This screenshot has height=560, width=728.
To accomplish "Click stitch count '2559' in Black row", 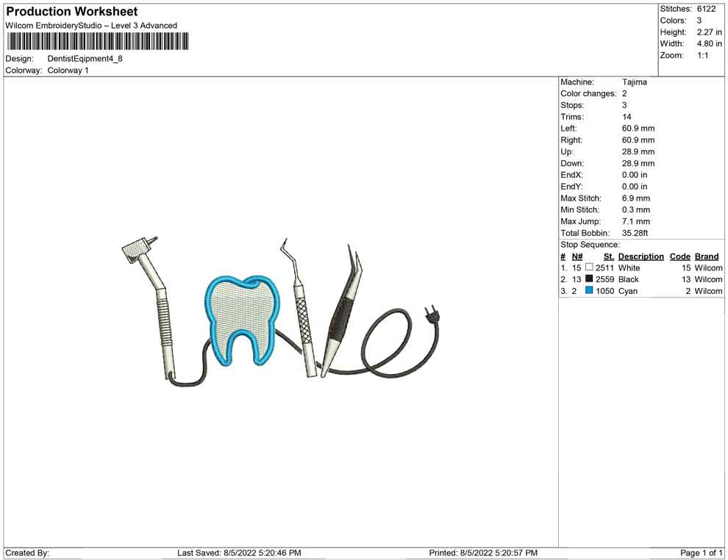I will pos(604,279).
